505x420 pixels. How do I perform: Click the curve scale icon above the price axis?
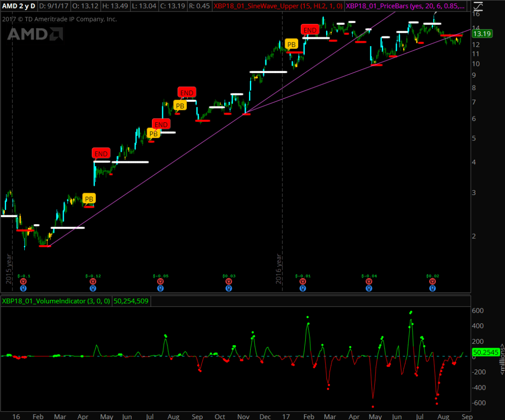pyautogui.click(x=477, y=7)
